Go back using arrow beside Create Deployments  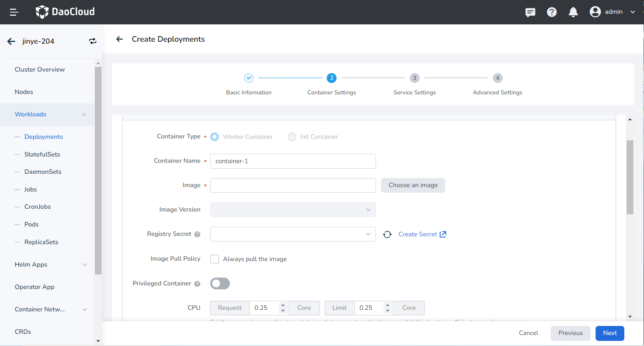coord(120,39)
